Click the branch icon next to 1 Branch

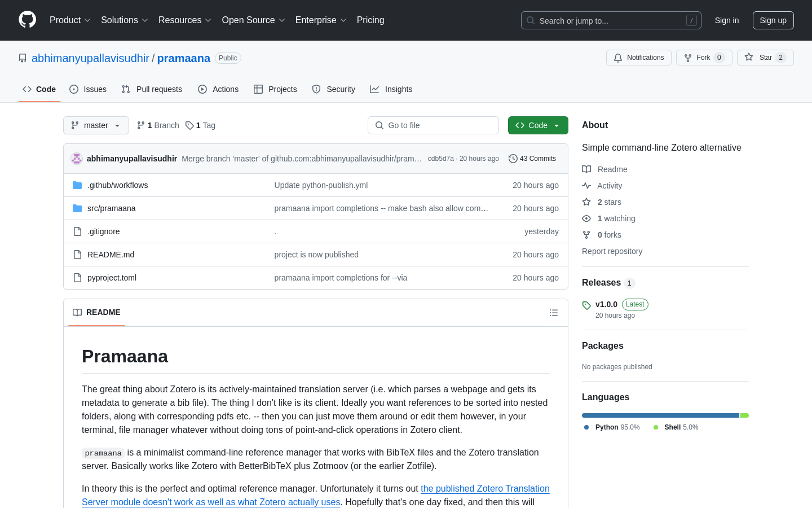[x=141, y=125]
